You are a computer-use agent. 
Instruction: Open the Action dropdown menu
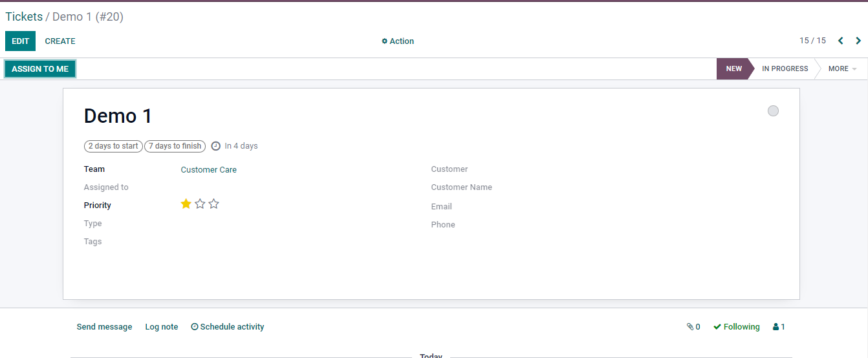click(x=398, y=41)
